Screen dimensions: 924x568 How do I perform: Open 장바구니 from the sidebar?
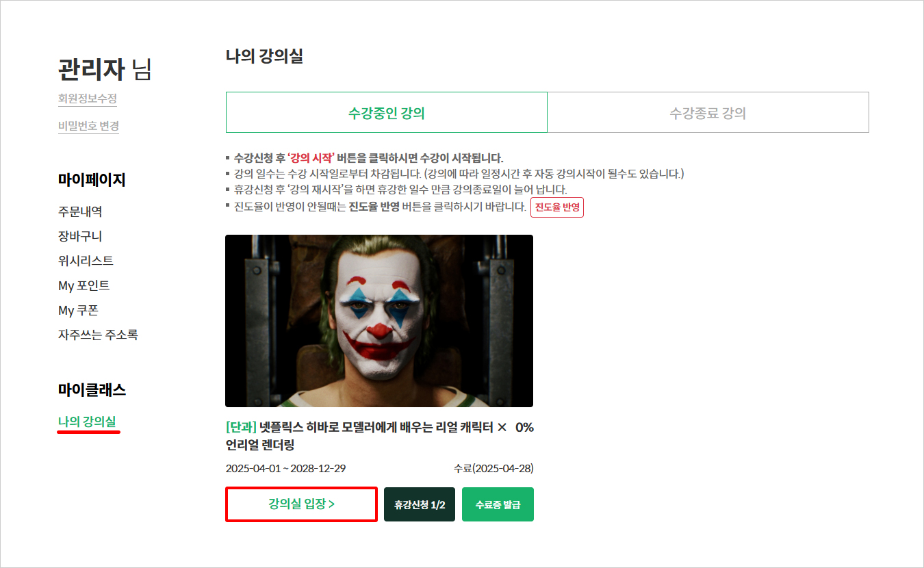(80, 236)
